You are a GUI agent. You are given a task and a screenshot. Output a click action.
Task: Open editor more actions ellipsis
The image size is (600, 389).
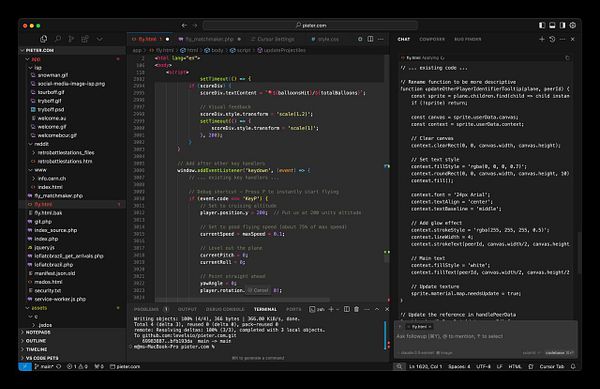pos(380,39)
